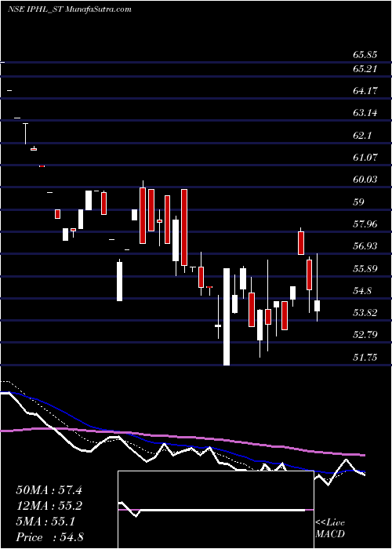
Task: Select the 61.07 price level label
Action: point(365,158)
